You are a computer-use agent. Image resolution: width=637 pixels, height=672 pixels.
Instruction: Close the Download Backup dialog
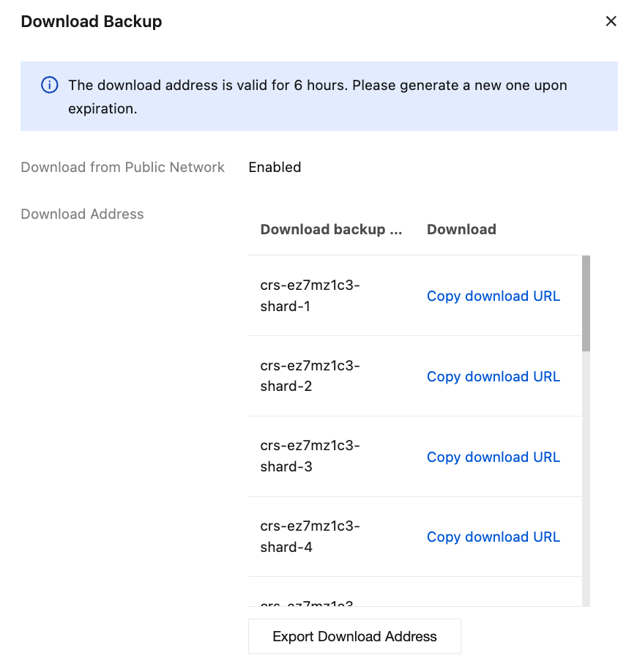(611, 21)
